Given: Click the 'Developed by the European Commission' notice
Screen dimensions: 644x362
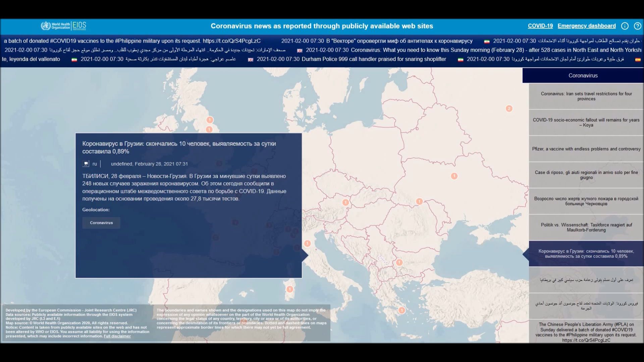Looking at the screenshot, I should (x=77, y=323).
